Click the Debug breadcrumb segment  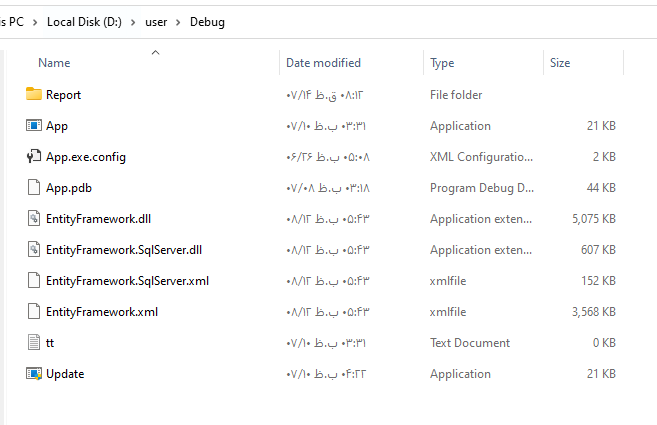[x=207, y=22]
